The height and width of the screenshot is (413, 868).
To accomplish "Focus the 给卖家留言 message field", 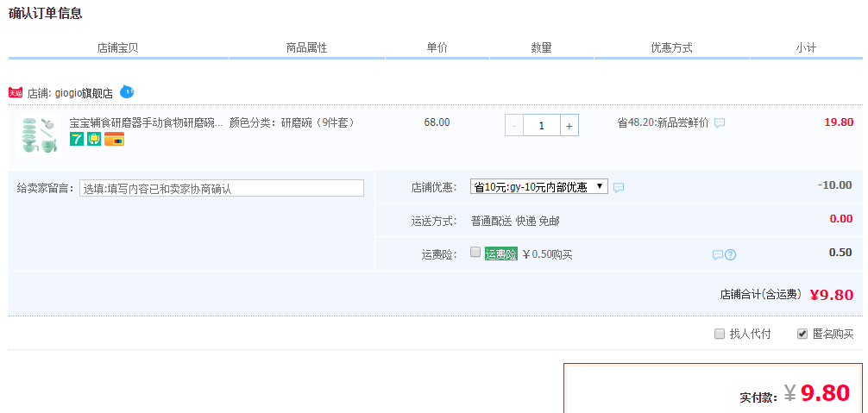I will click(x=222, y=188).
